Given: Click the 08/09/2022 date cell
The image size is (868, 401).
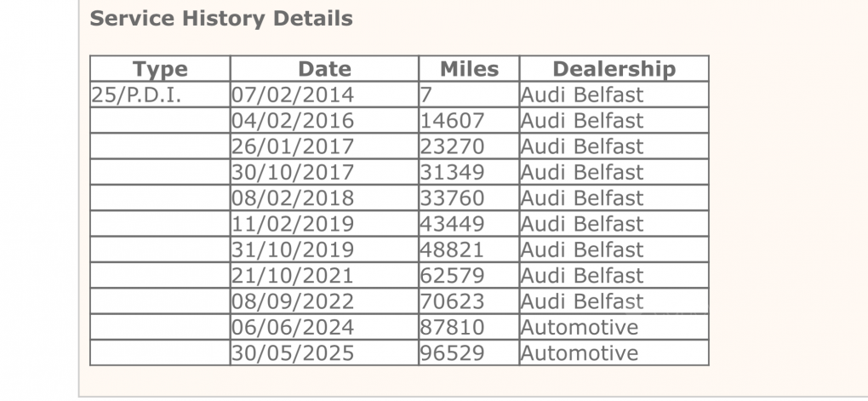Looking at the screenshot, I should coord(324,301).
